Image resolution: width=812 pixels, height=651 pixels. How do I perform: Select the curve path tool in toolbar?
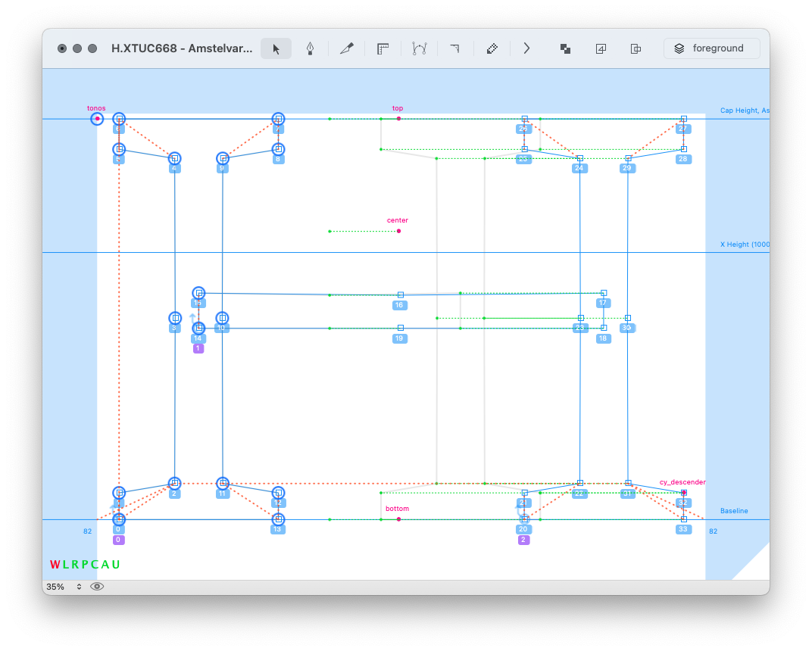(419, 48)
